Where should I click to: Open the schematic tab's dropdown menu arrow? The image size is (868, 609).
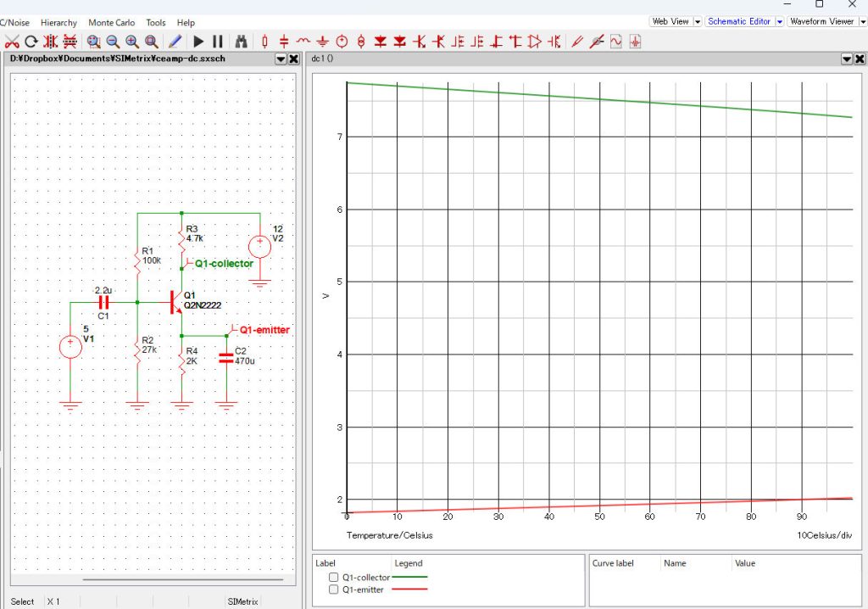pyautogui.click(x=281, y=59)
